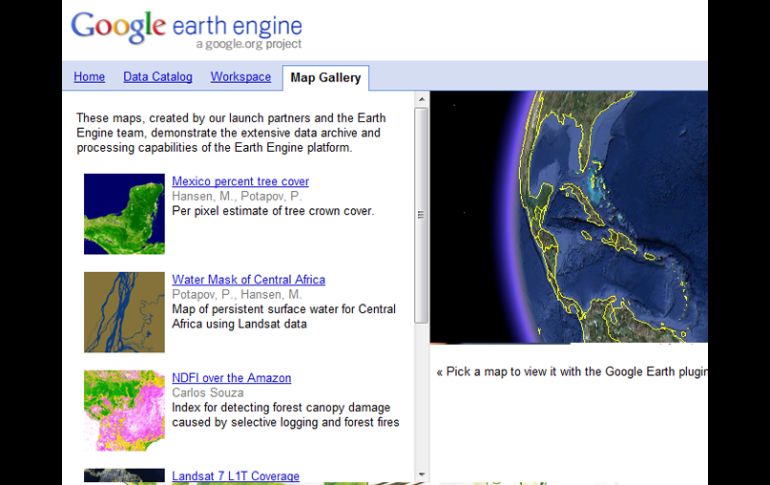Image resolution: width=770 pixels, height=485 pixels.
Task: Select the Map Gallery tab
Action: pyautogui.click(x=325, y=78)
